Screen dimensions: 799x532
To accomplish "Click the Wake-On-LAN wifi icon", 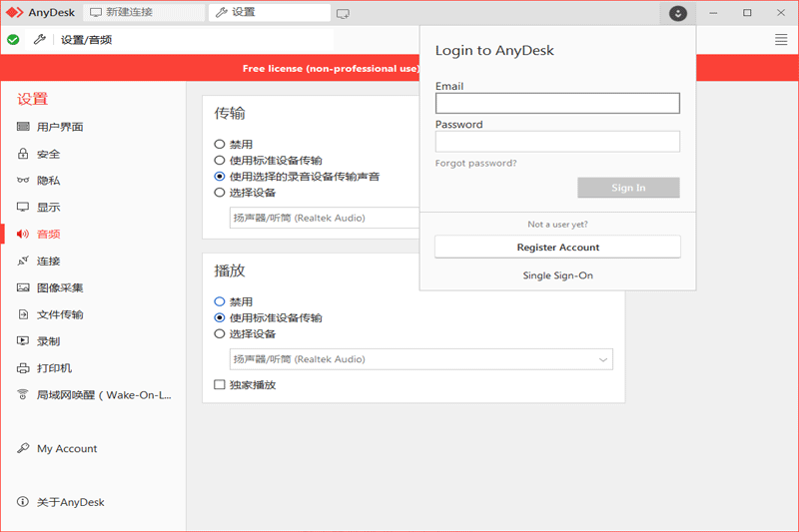I will pos(23,394).
